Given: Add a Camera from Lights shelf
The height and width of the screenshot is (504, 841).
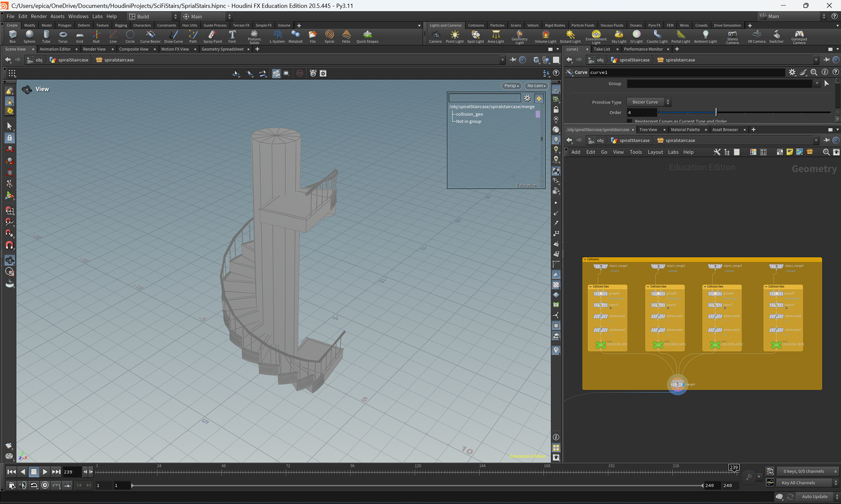Looking at the screenshot, I should (435, 36).
